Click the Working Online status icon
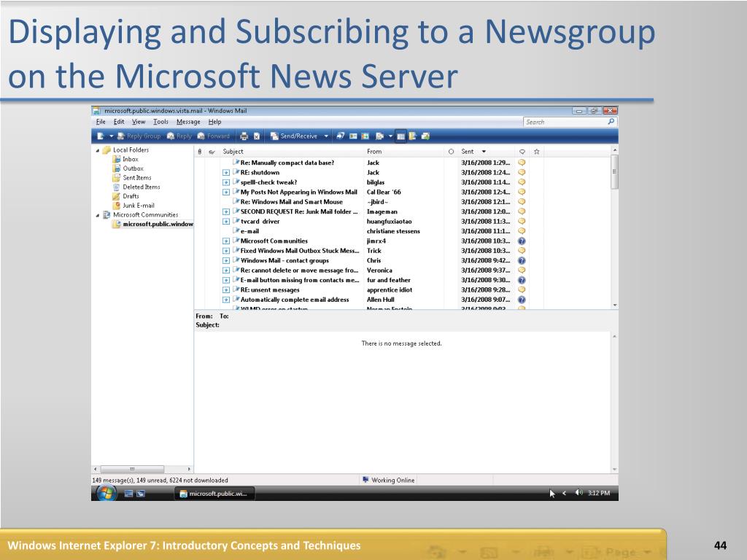Screen dimensions: 747x560 365,480
